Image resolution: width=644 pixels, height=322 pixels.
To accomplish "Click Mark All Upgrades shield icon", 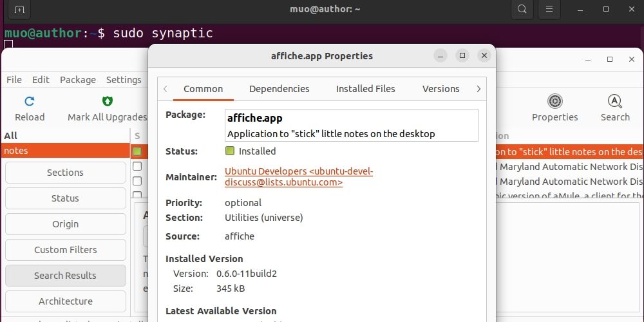I will 108,102.
